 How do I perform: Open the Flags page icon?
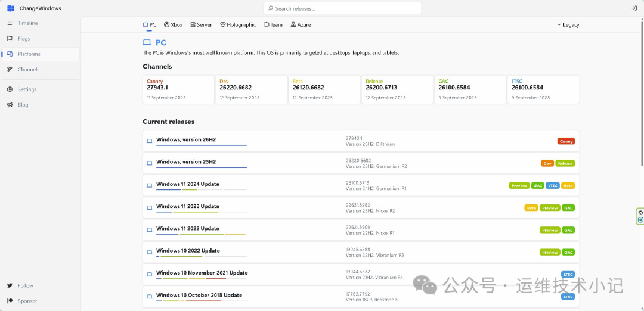point(10,39)
